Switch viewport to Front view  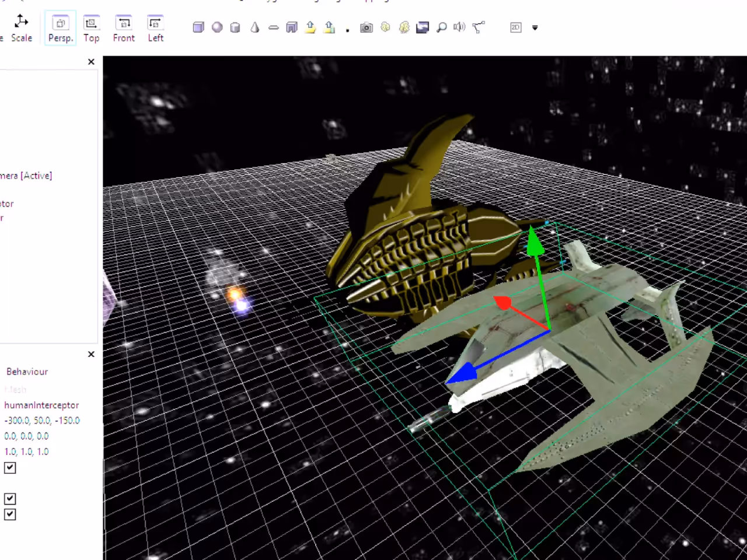point(124,28)
